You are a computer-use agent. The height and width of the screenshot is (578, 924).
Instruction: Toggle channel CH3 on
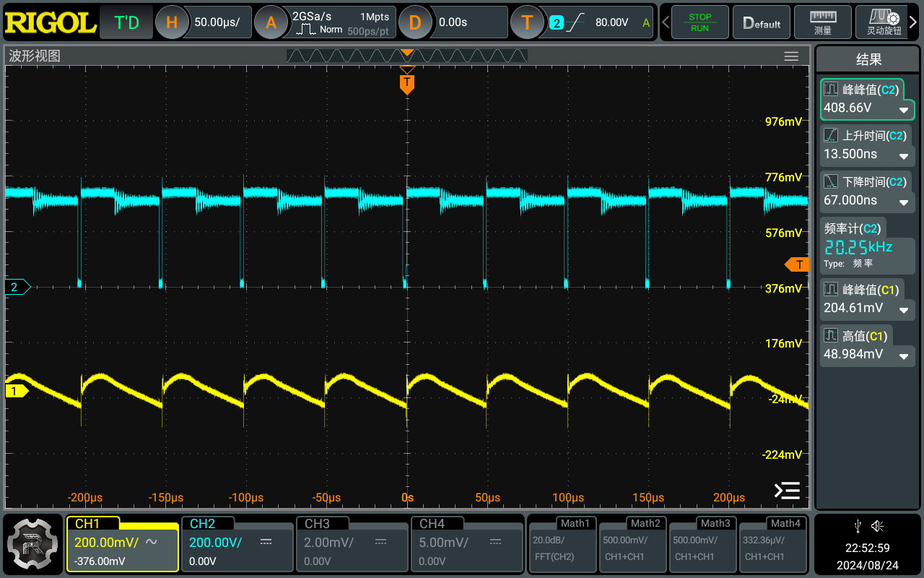[x=352, y=543]
